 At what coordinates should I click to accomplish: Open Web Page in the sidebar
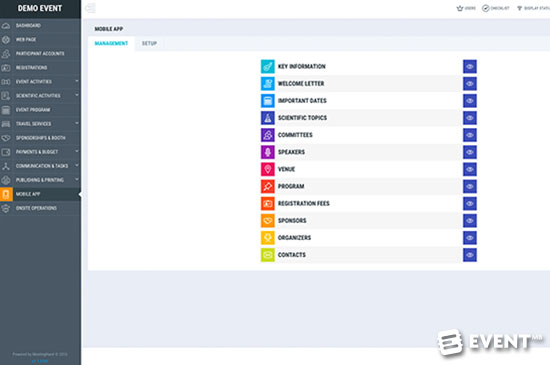click(40, 40)
